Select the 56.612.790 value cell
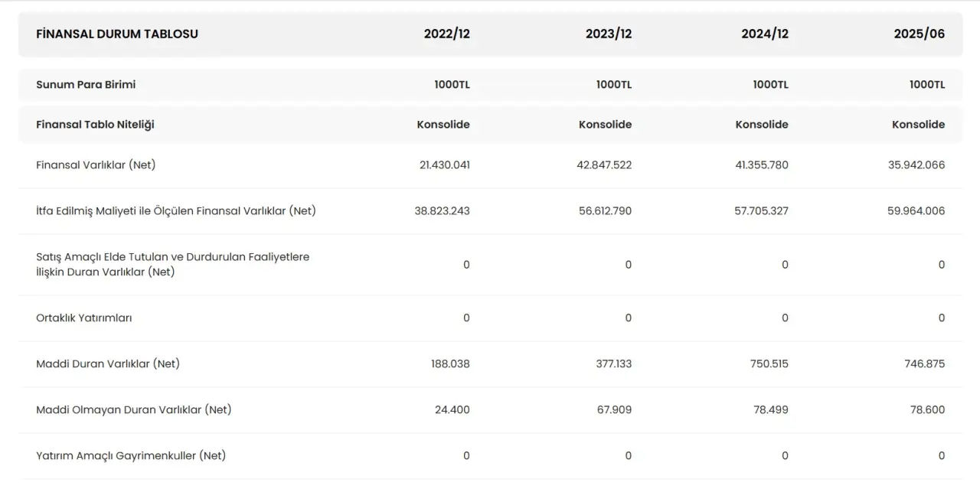Viewport: 980px width, 492px height. (x=605, y=210)
